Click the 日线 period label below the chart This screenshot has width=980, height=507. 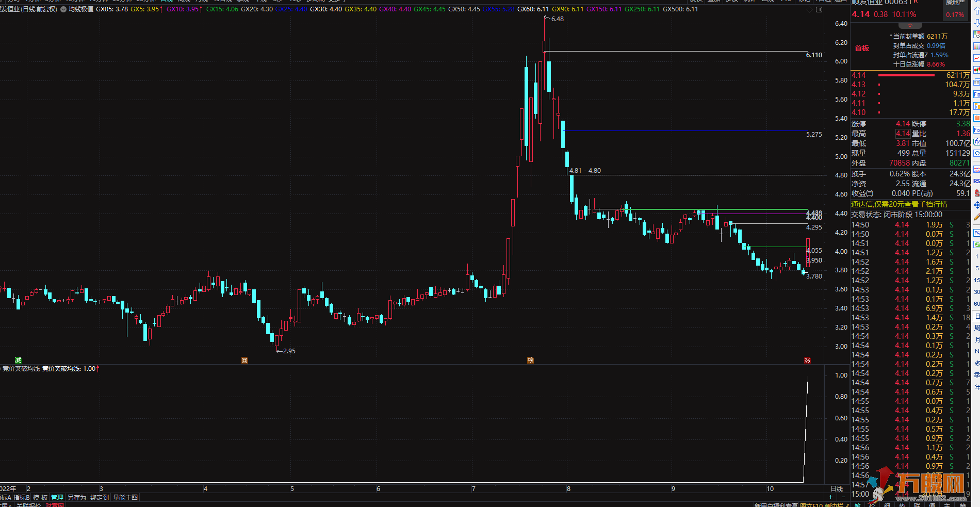pyautogui.click(x=837, y=488)
